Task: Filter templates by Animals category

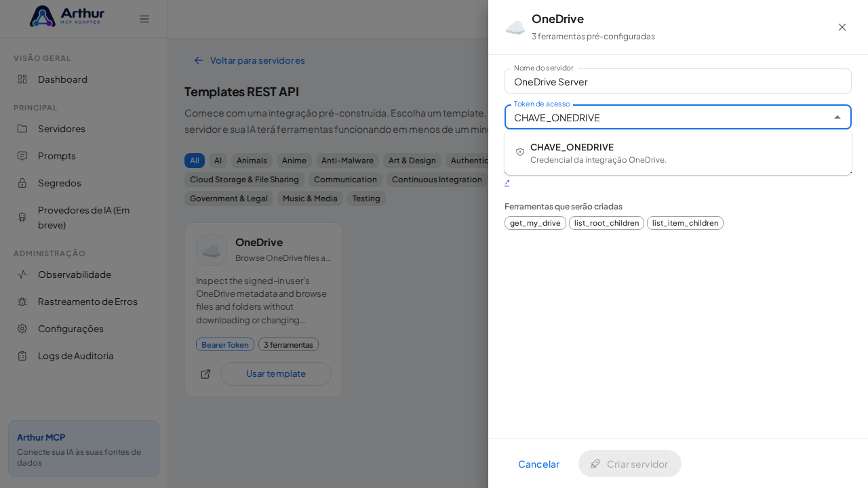Action: 252,161
